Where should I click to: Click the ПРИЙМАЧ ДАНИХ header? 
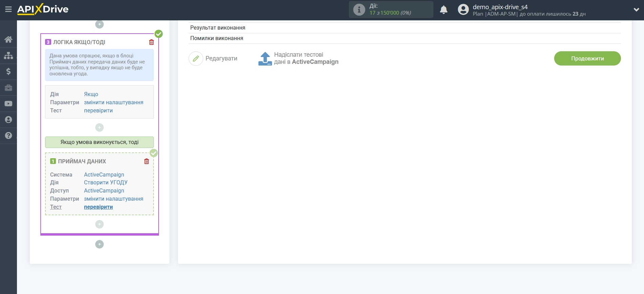(x=82, y=161)
